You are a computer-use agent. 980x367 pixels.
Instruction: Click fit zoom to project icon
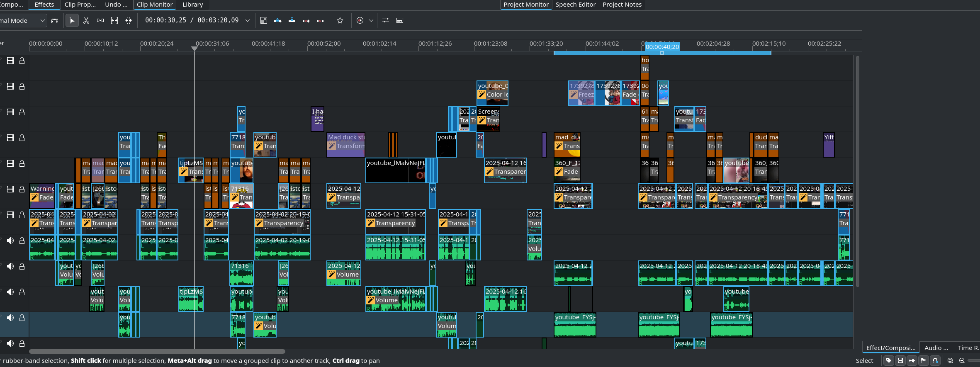click(x=950, y=361)
